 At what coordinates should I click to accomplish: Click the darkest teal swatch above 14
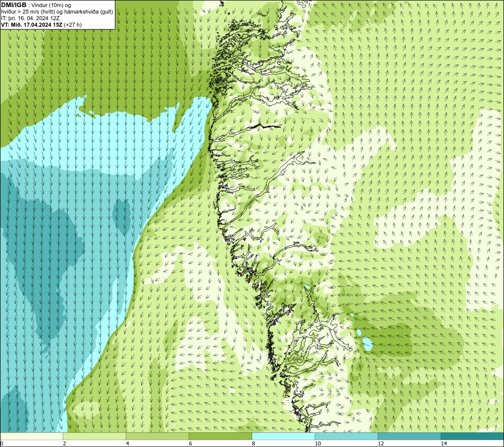473,436
